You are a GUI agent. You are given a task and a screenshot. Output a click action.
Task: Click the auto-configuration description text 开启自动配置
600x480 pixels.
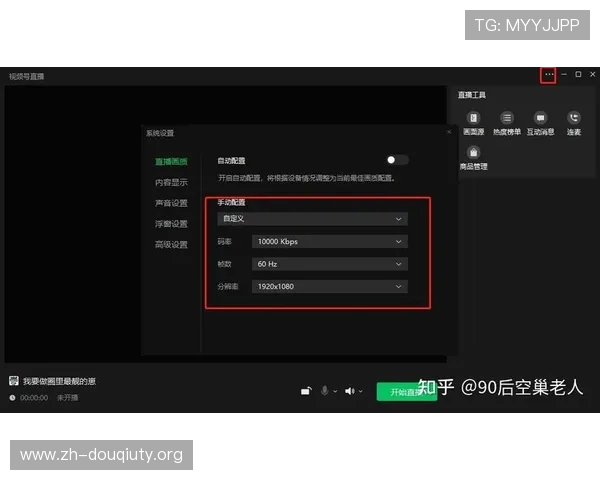point(307,178)
